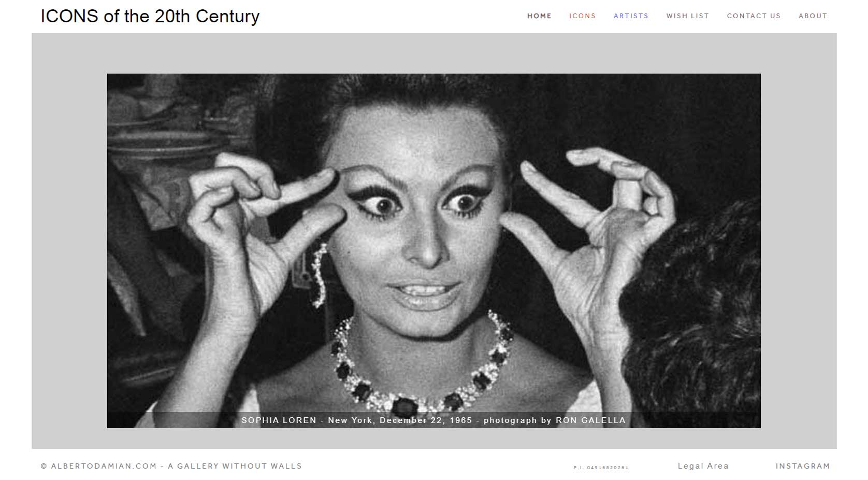The height and width of the screenshot is (480, 868).
Task: Click the RON GALELLA name in the caption
Action: click(x=590, y=420)
